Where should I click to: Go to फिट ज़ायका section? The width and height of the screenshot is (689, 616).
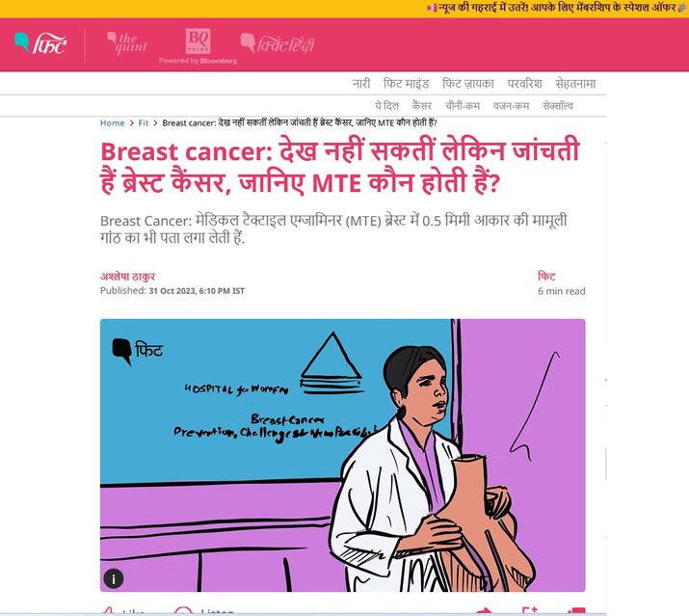pos(468,84)
